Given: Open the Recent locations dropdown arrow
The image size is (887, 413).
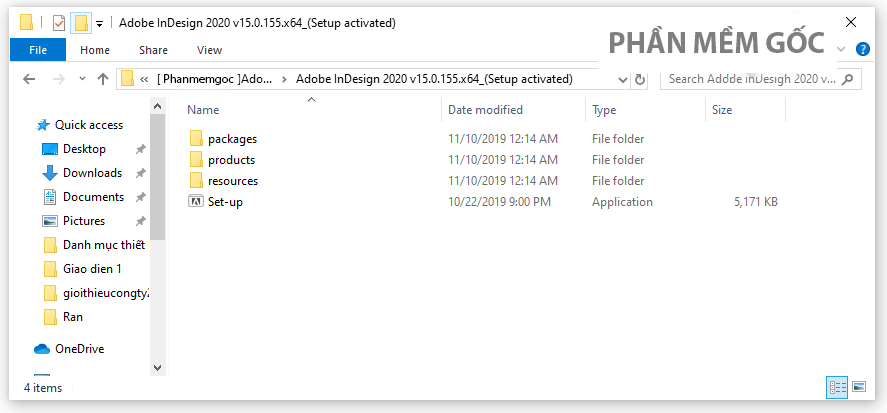Looking at the screenshot, I should point(83,79).
